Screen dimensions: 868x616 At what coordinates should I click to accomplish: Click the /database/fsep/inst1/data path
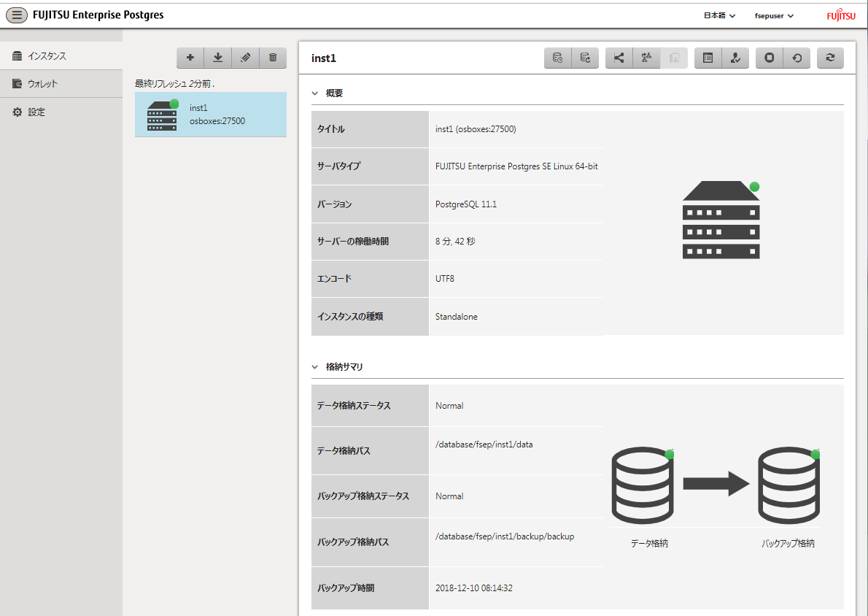click(484, 444)
